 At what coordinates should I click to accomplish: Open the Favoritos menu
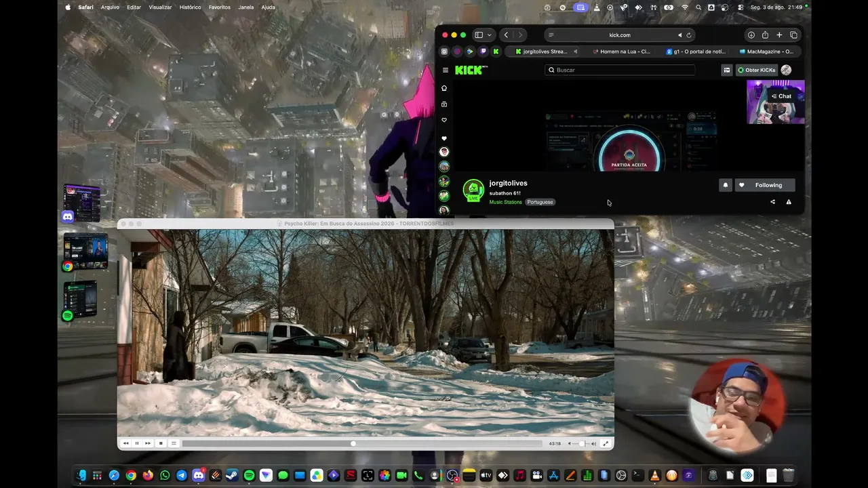point(220,7)
